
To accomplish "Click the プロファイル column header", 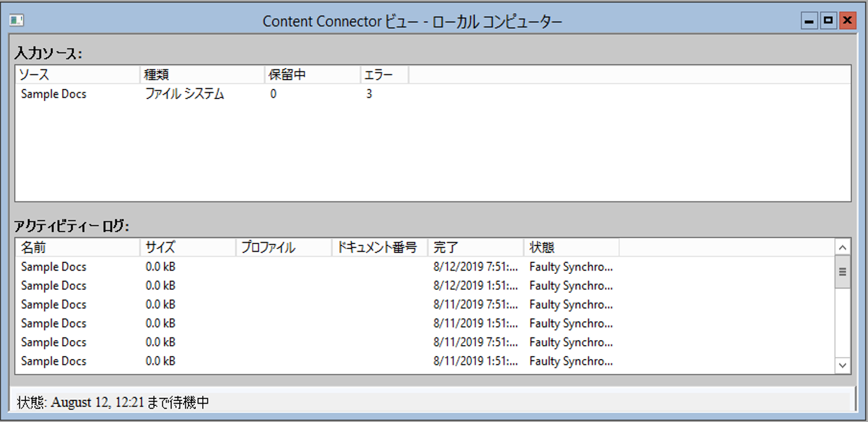I will 283,247.
